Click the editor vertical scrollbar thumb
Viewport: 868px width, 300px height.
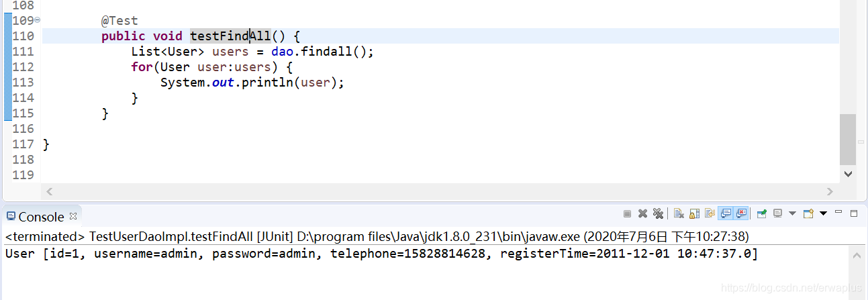[x=848, y=138]
